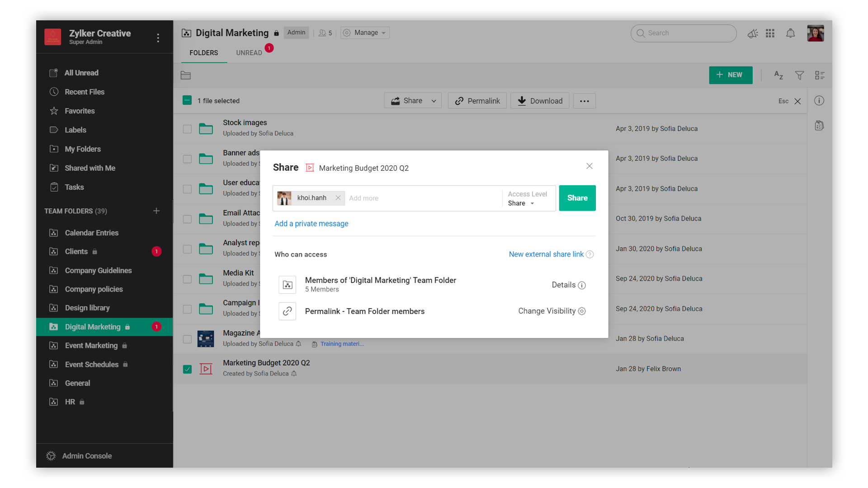Open the Manage dropdown menu
This screenshot has height=488, width=868.
[365, 33]
